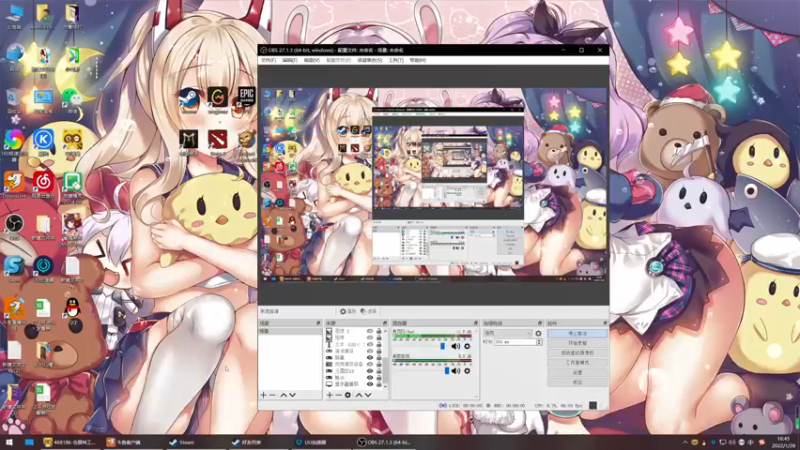Image resolution: width=800 pixels, height=450 pixels.
Task: Click the Start Recording button
Action: click(x=576, y=343)
